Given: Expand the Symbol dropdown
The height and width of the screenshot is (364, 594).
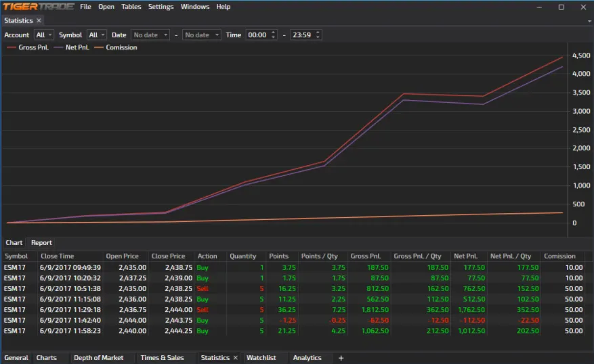Looking at the screenshot, I should pyautogui.click(x=97, y=35).
